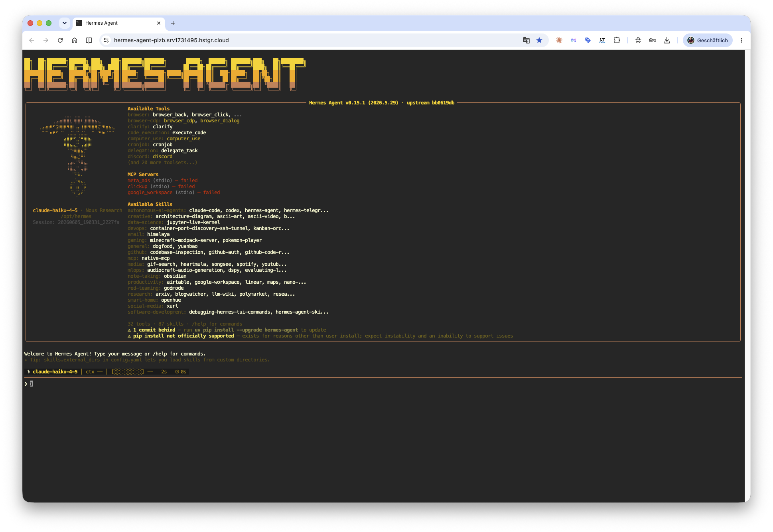
Task: Click the 'Available Skills' heading
Action: [x=150, y=204]
